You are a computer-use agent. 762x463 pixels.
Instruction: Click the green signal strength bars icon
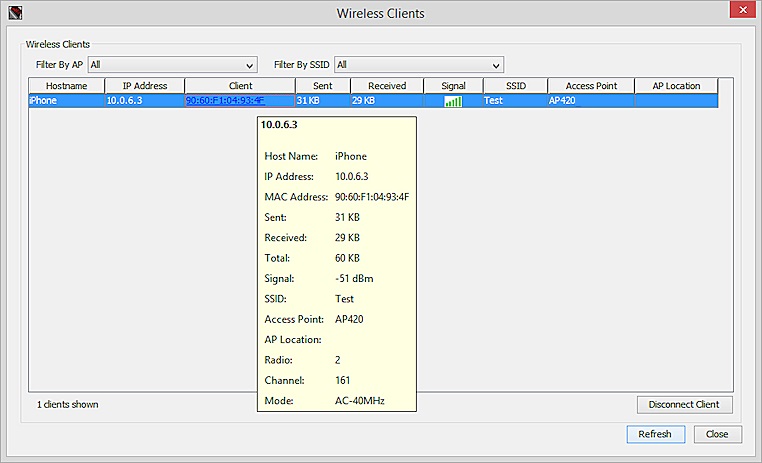(453, 101)
